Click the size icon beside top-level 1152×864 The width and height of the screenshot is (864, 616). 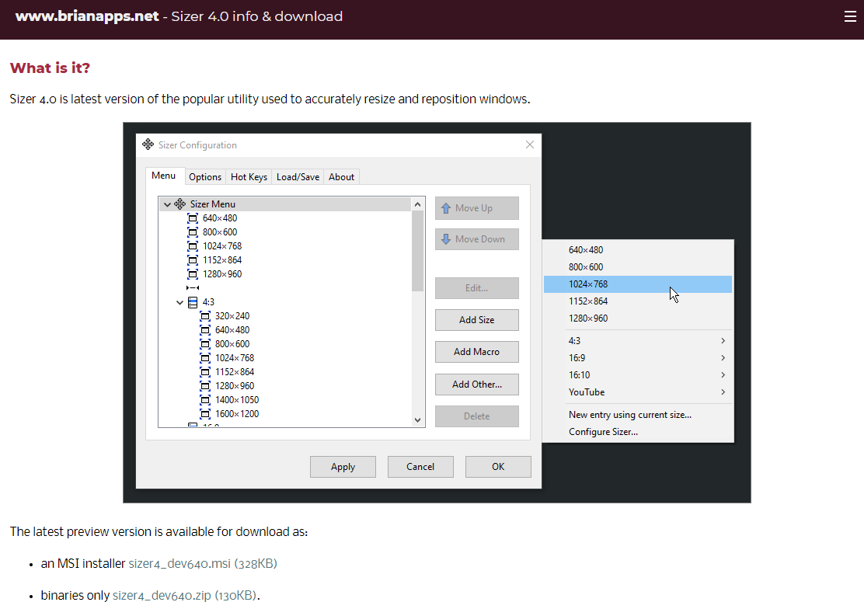pos(193,260)
